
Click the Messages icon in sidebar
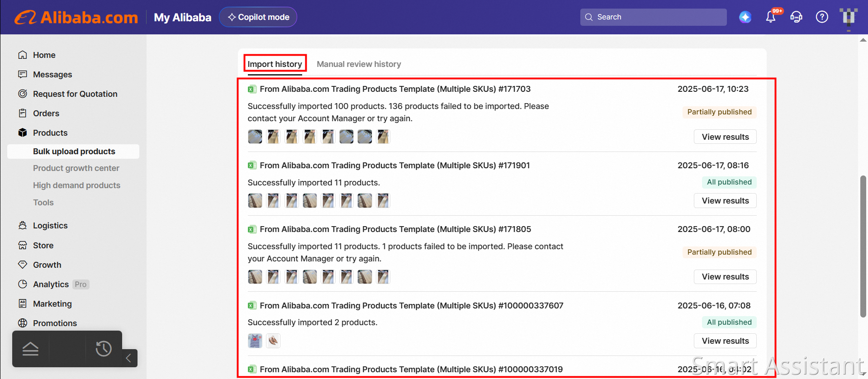pyautogui.click(x=23, y=74)
